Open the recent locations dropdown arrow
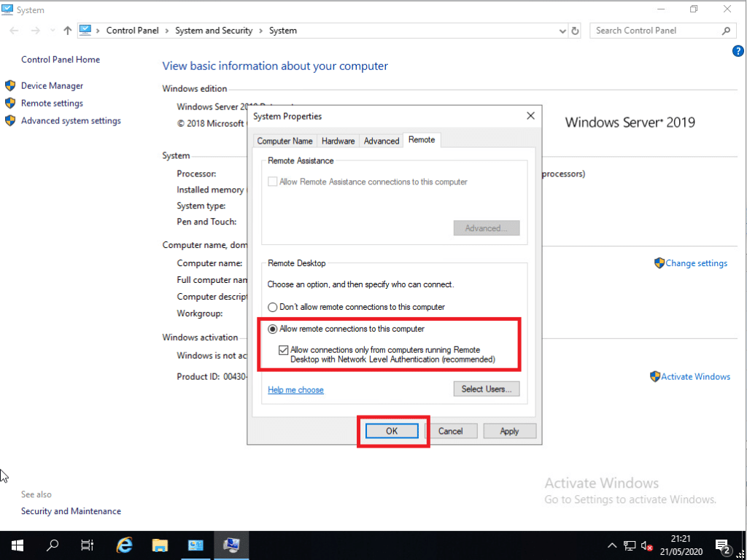Screen dimensions: 747x560 tap(52, 31)
